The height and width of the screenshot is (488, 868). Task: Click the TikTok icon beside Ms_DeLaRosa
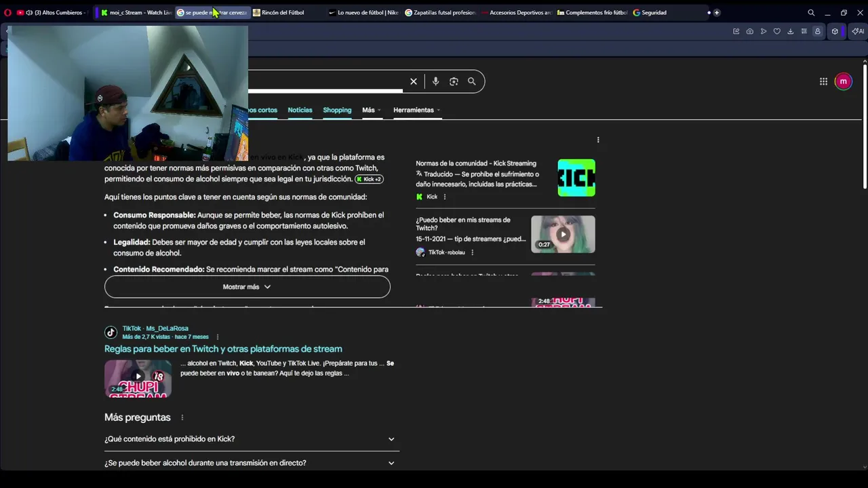click(111, 332)
